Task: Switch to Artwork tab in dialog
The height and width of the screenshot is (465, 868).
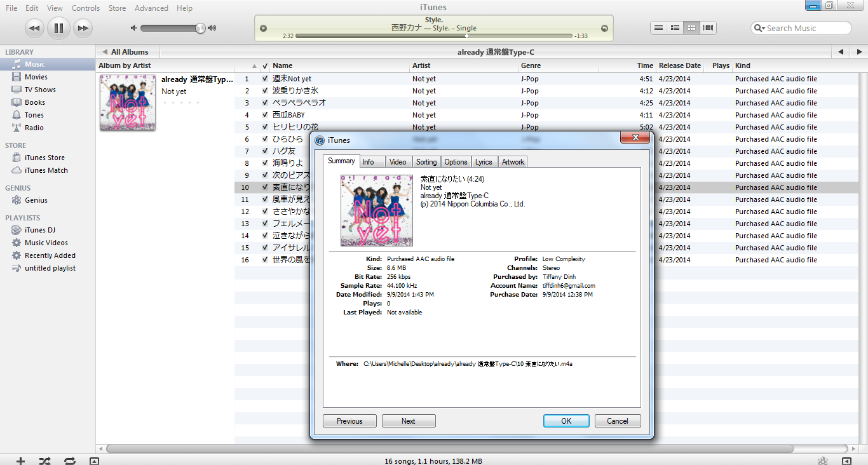Action: pyautogui.click(x=513, y=162)
